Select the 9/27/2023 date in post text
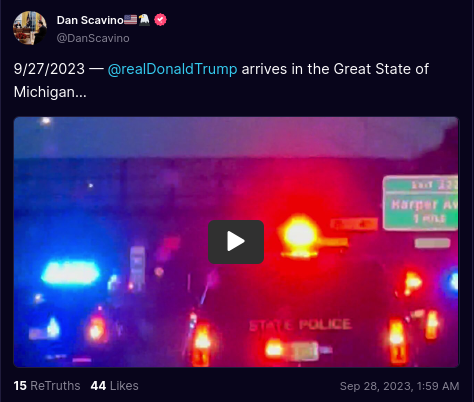 pos(49,69)
